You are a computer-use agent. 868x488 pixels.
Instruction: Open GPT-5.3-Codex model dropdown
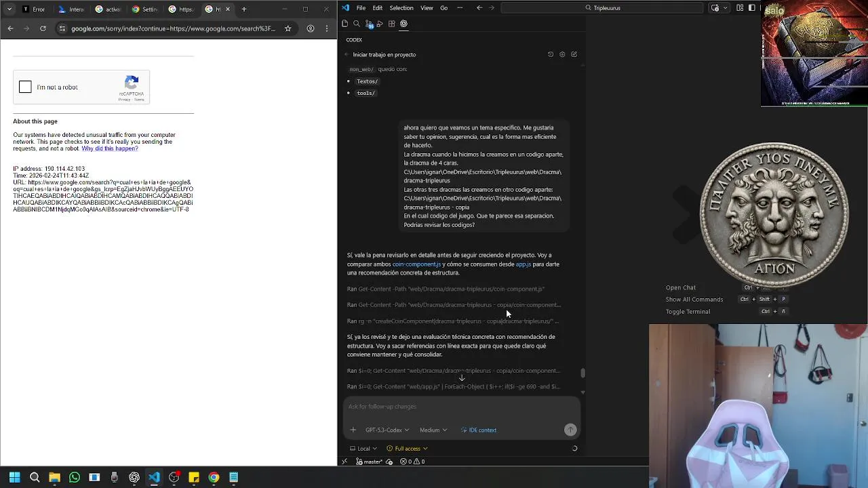(387, 430)
